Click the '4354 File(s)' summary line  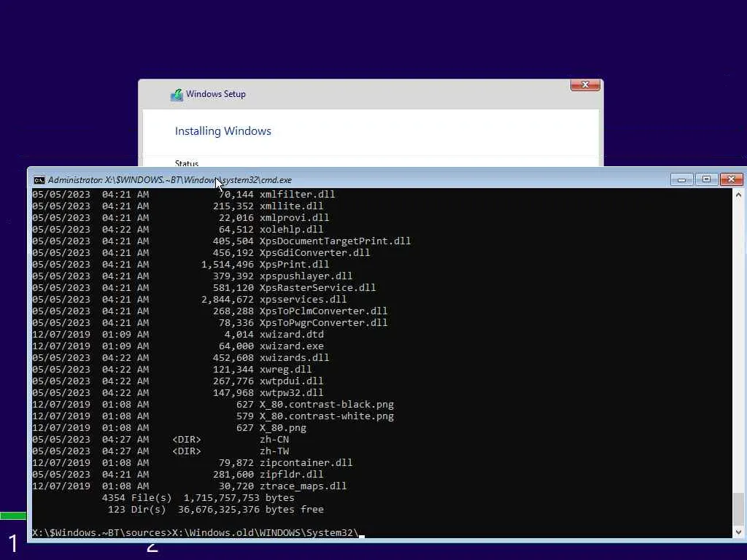[x=198, y=497]
